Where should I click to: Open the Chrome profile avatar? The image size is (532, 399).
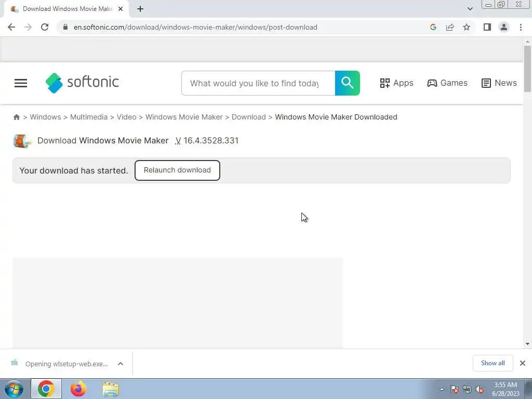504,27
